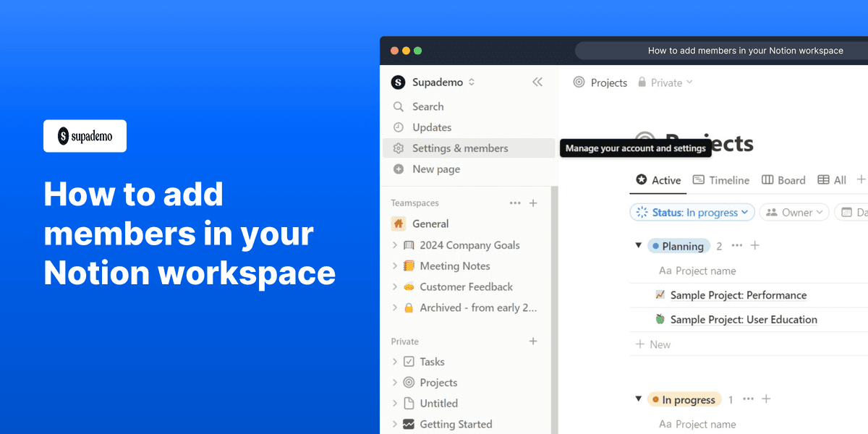Click the Supademo workspace switcher
Image resolution: width=868 pixels, height=434 pixels.
point(433,82)
